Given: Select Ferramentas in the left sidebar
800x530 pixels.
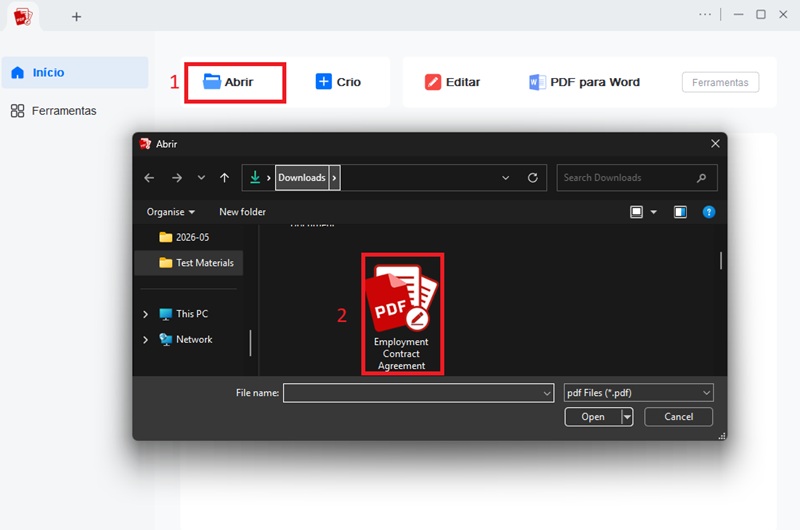Looking at the screenshot, I should (x=54, y=111).
